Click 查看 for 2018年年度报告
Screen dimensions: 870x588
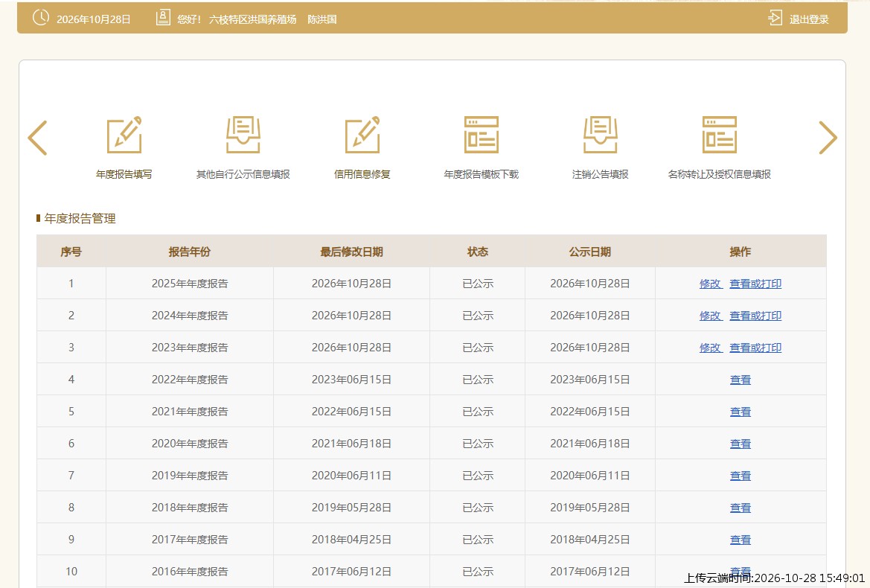(x=741, y=508)
